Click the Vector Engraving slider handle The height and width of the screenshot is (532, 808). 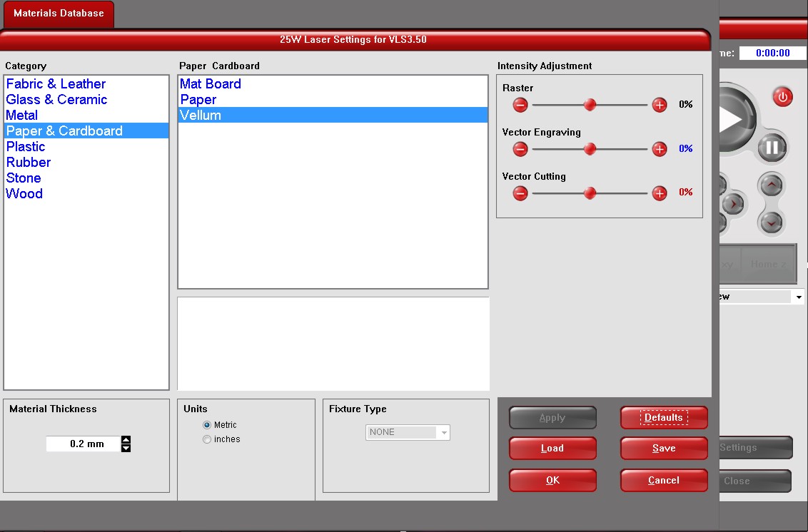click(x=590, y=149)
